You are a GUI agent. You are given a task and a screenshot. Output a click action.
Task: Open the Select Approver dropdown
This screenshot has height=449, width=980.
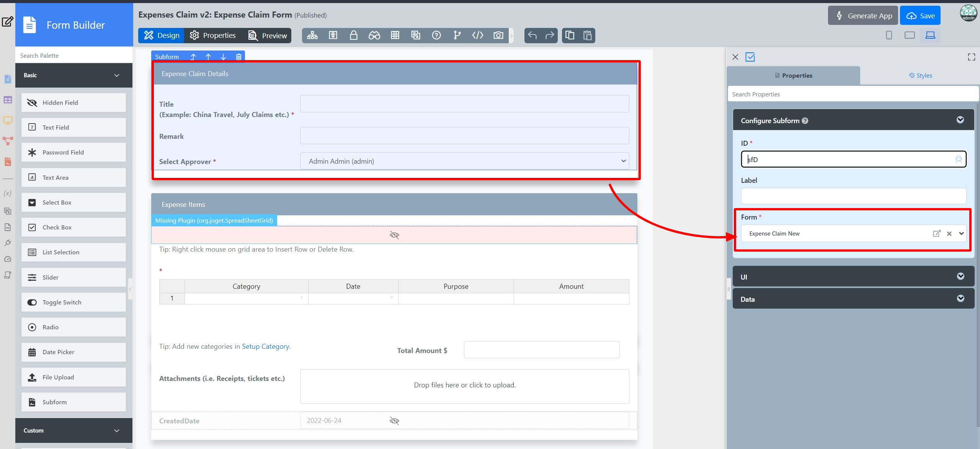(464, 161)
